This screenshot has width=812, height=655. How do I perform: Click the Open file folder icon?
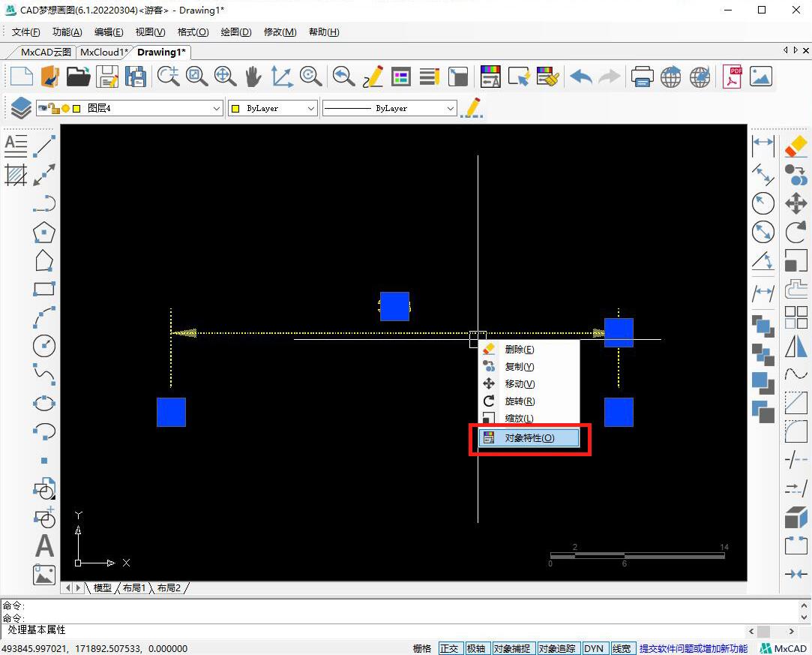[78, 77]
